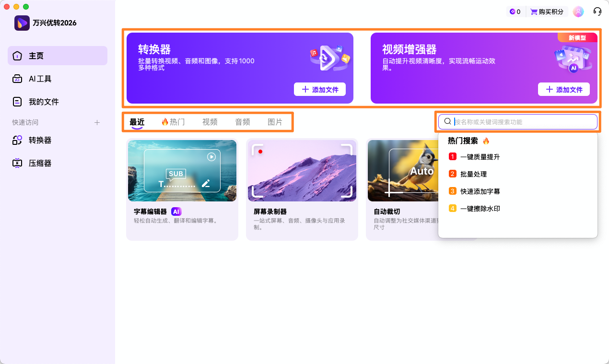The width and height of the screenshot is (609, 364).
Task: Click the search input field
Action: [x=518, y=122]
